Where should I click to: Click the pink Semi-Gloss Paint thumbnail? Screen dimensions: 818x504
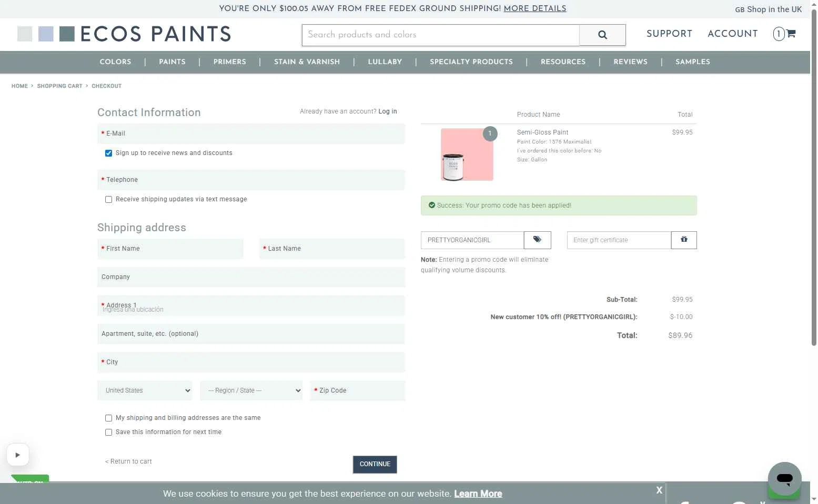tap(467, 155)
